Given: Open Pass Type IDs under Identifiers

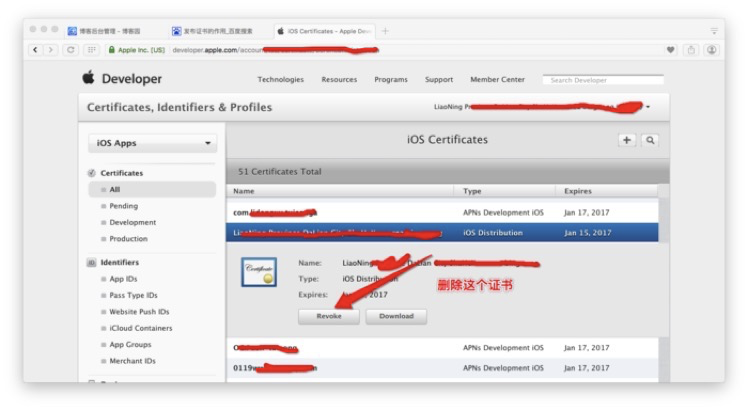Looking at the screenshot, I should point(133,295).
